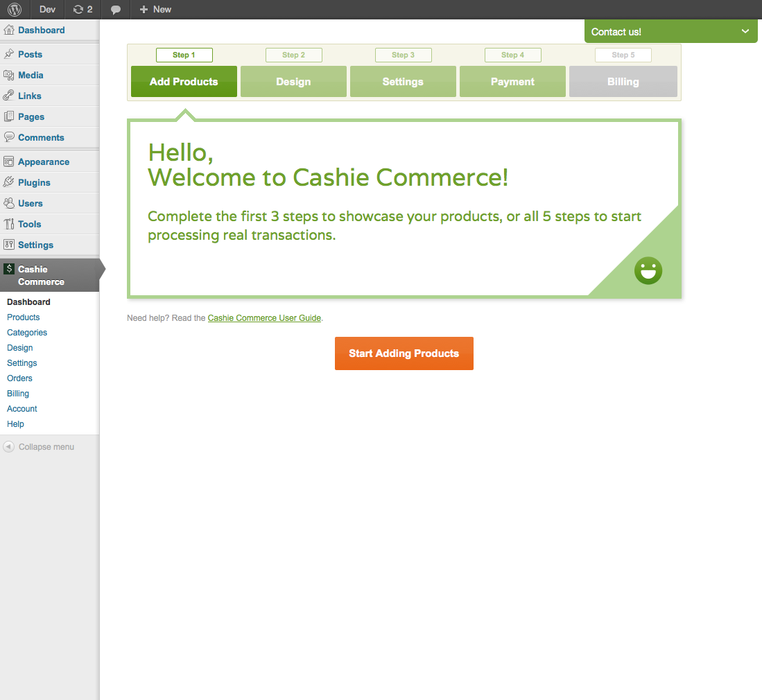
Task: Click the Tools icon in the sidebar
Action: (x=9, y=224)
